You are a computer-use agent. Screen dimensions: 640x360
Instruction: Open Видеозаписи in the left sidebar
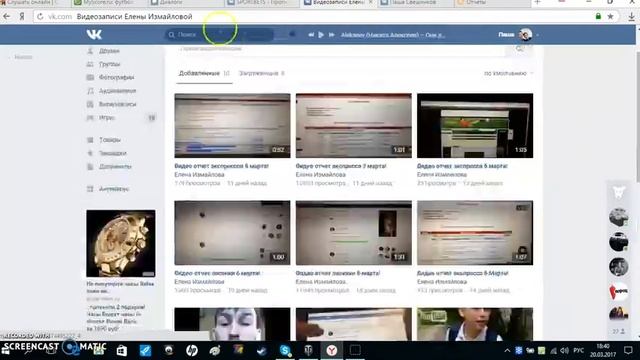click(x=118, y=104)
